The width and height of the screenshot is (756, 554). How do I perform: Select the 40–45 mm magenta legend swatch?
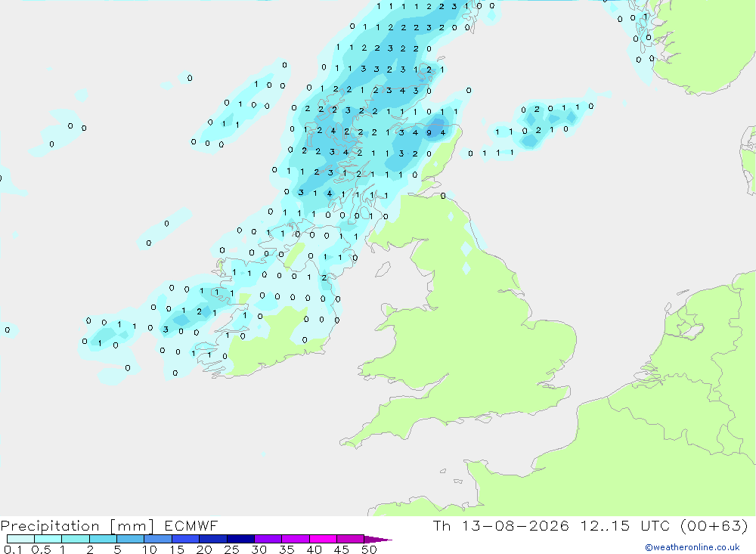coord(323,539)
